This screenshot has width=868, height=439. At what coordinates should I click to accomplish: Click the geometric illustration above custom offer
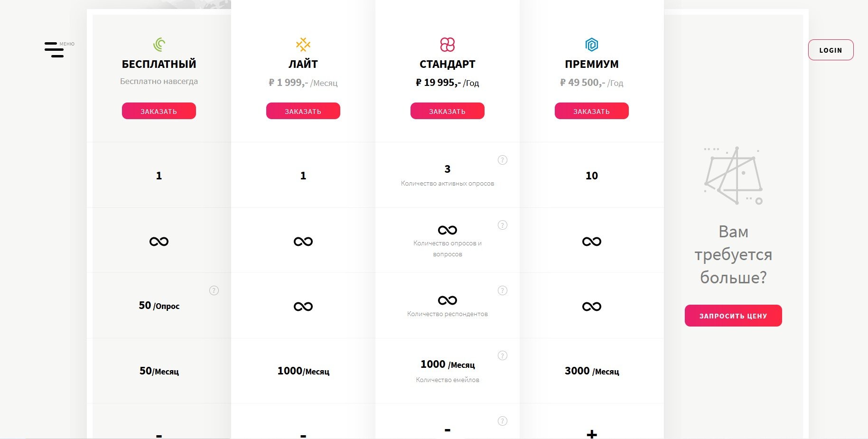(733, 176)
